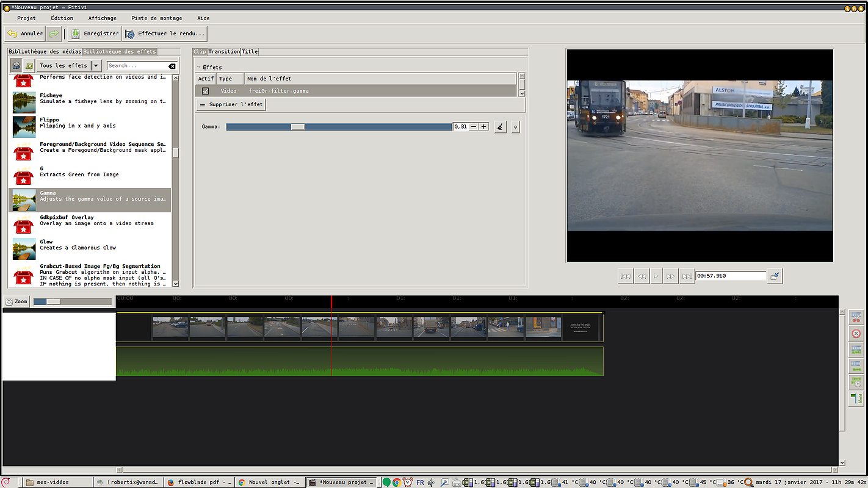
Task: Click the red playhead on the timeline ruler
Action: pyautogui.click(x=331, y=301)
